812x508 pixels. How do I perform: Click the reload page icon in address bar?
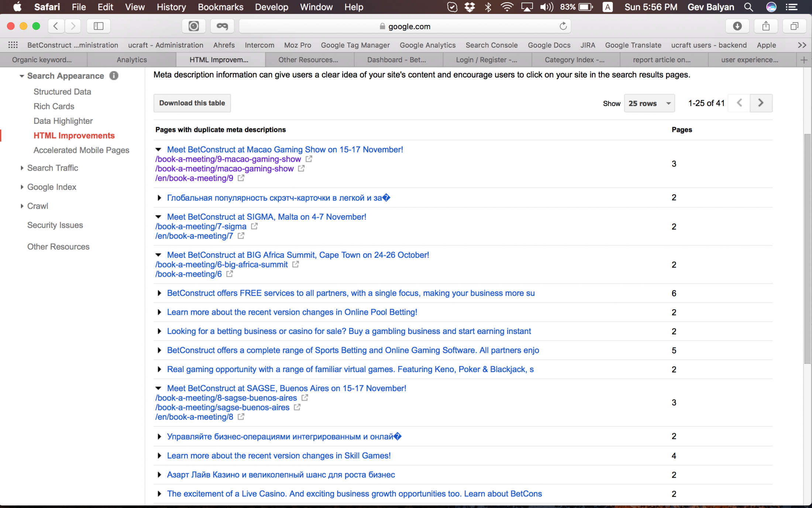(x=563, y=26)
